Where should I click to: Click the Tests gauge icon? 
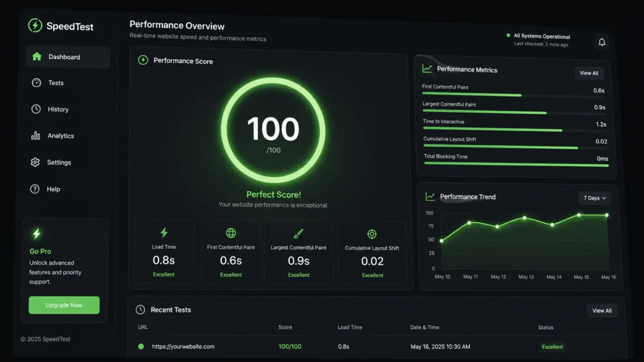[x=36, y=82]
